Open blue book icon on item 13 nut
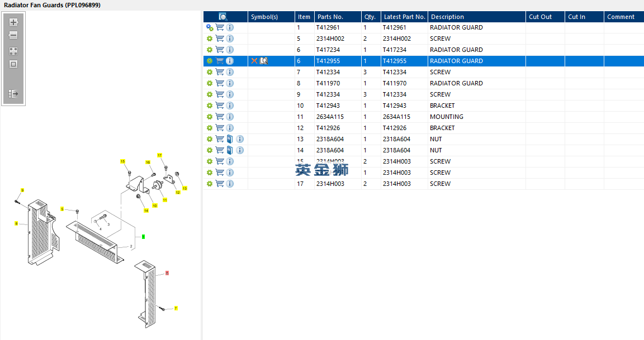644x340 pixels. 230,139
